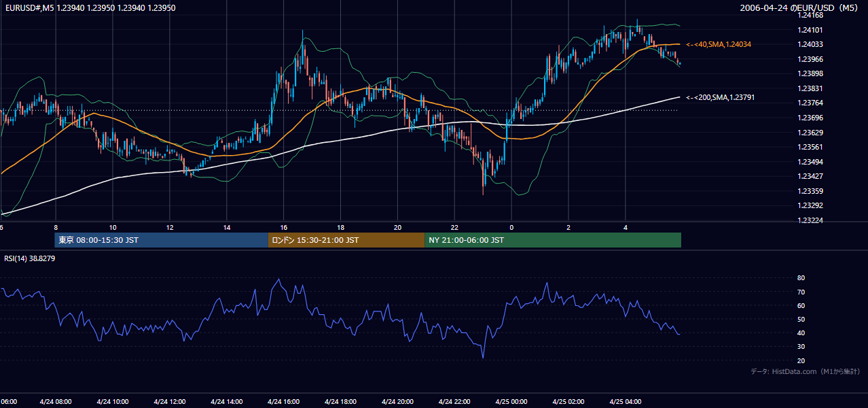Click price axis value 1.23831
The width and height of the screenshot is (868, 408).
[810, 88]
